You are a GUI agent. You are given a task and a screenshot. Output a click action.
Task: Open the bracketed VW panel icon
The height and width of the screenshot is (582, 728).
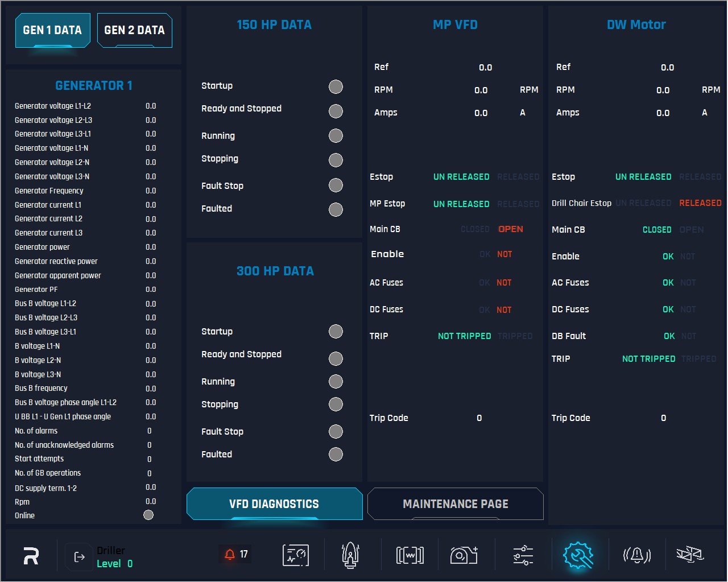(410, 555)
